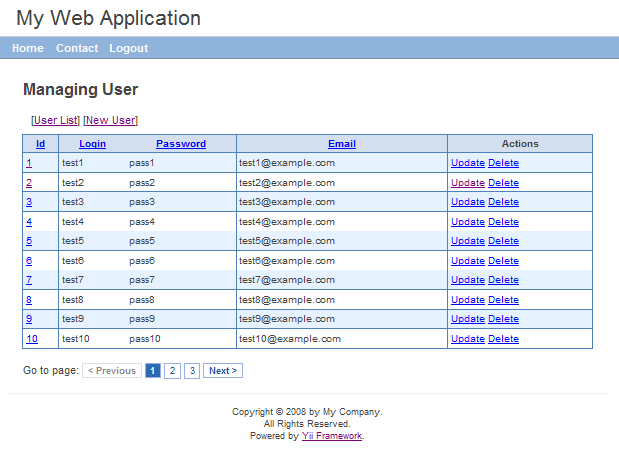Update the test5 user row

(467, 241)
